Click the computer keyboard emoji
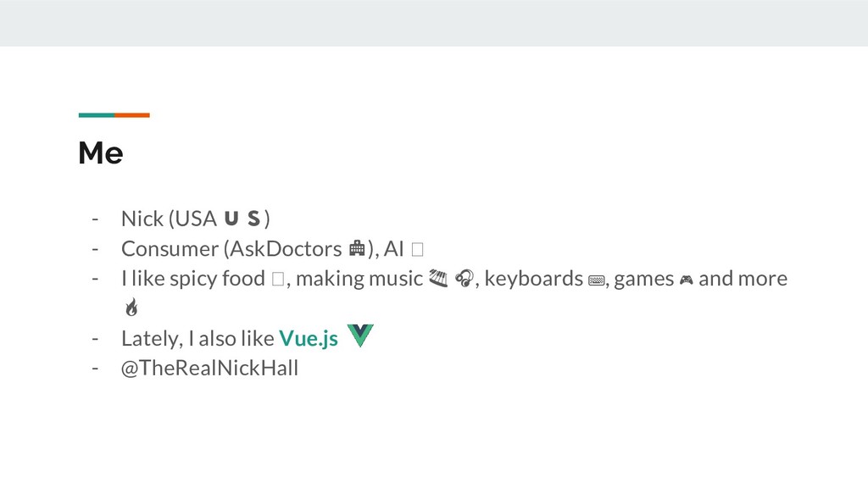 [x=596, y=280]
